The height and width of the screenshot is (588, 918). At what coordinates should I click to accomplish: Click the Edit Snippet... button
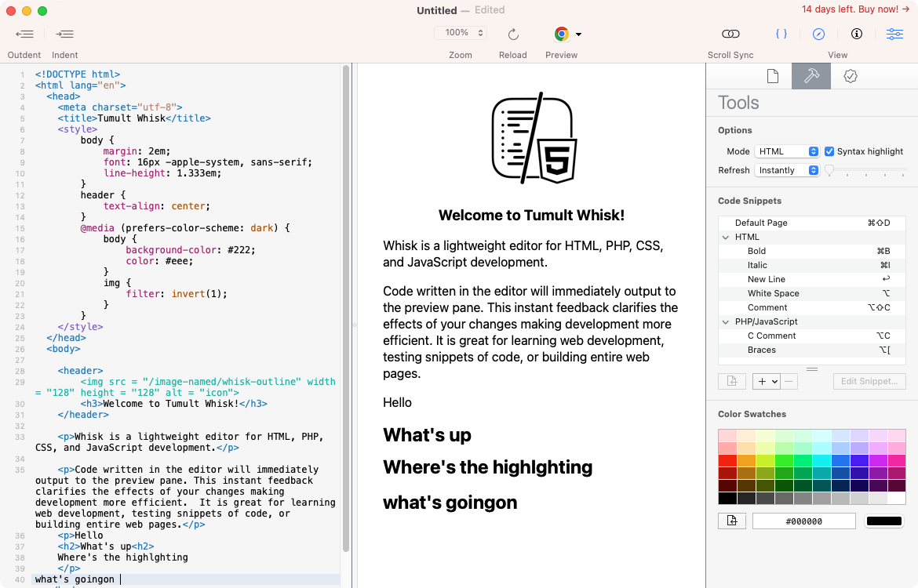pyautogui.click(x=869, y=382)
